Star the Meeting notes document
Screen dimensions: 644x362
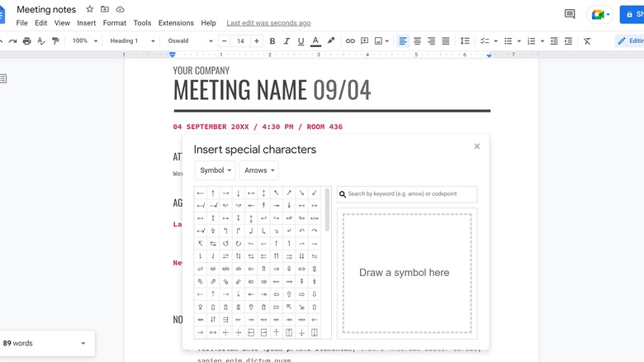coord(89,9)
